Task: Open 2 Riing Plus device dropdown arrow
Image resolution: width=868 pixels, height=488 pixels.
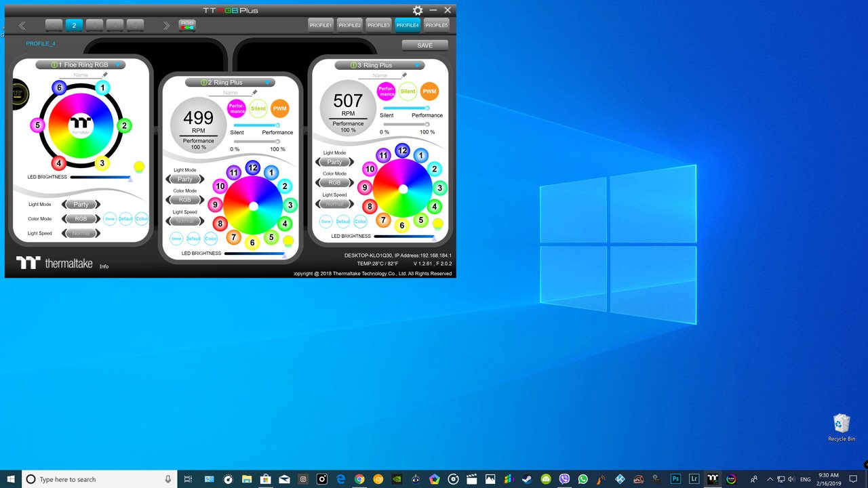Action: click(x=268, y=83)
